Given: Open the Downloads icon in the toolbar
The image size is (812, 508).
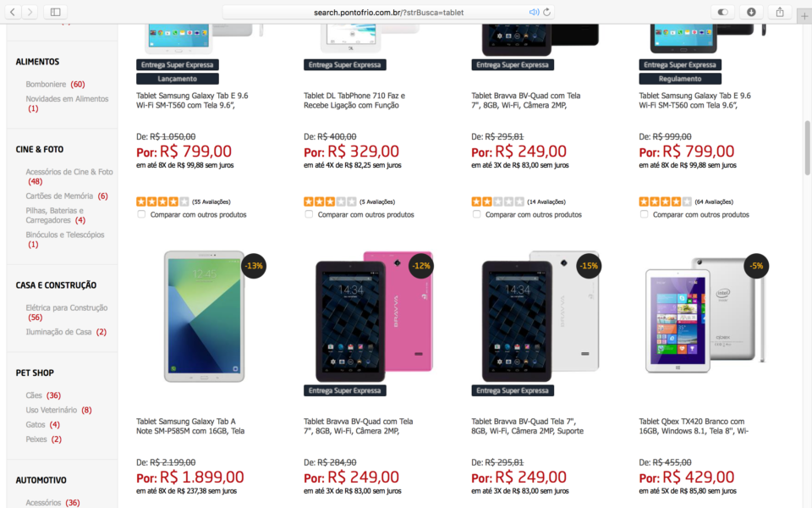Looking at the screenshot, I should [751, 12].
